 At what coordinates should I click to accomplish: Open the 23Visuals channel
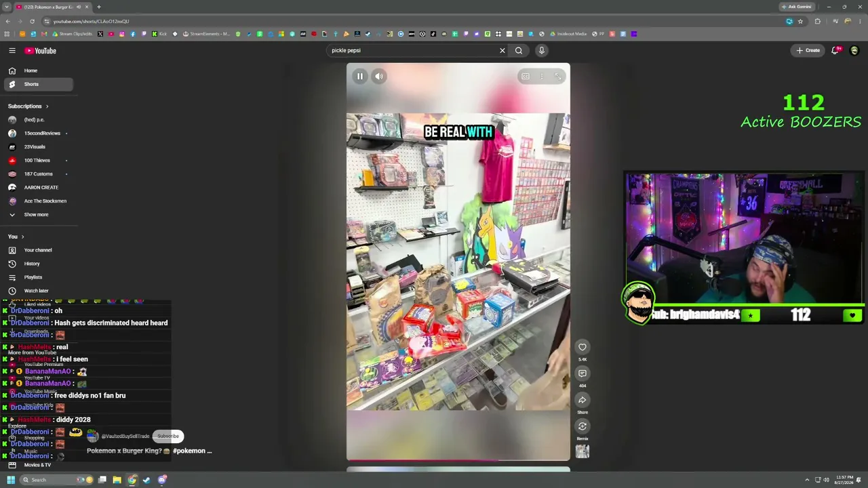point(37,147)
